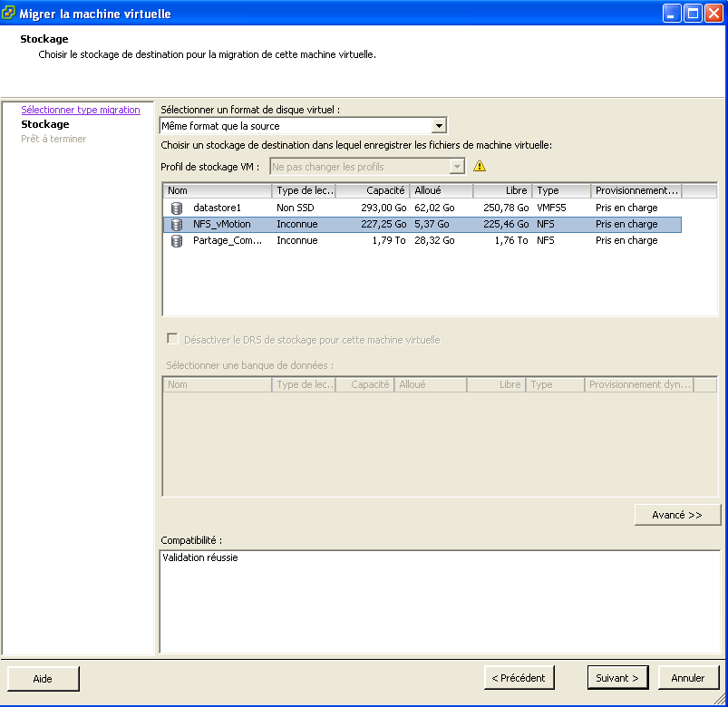Click Pris en charge in datastore1 row

click(x=626, y=208)
